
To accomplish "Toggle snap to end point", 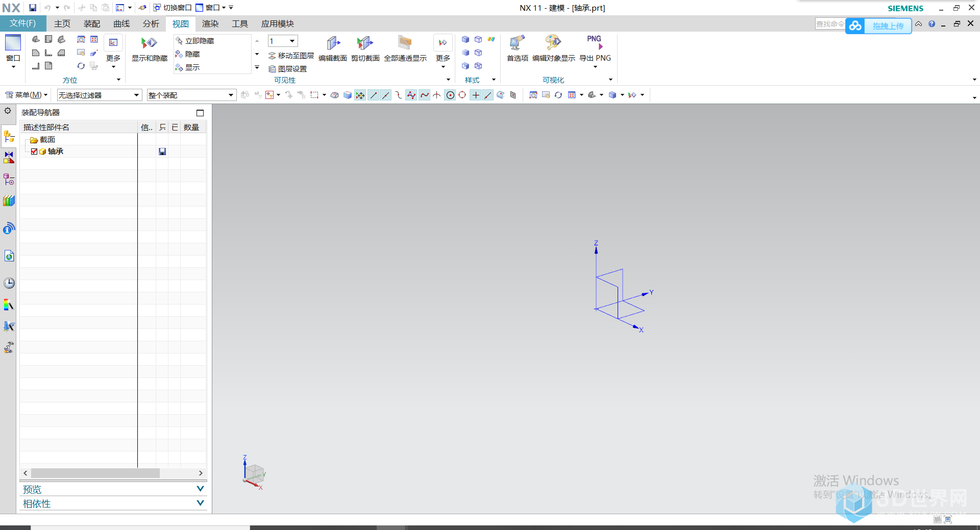I will coord(374,95).
